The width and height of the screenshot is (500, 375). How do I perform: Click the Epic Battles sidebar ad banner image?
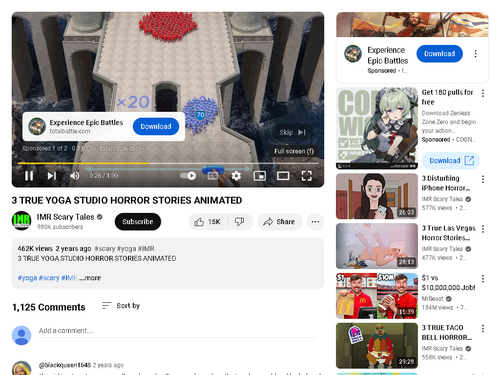[x=412, y=24]
